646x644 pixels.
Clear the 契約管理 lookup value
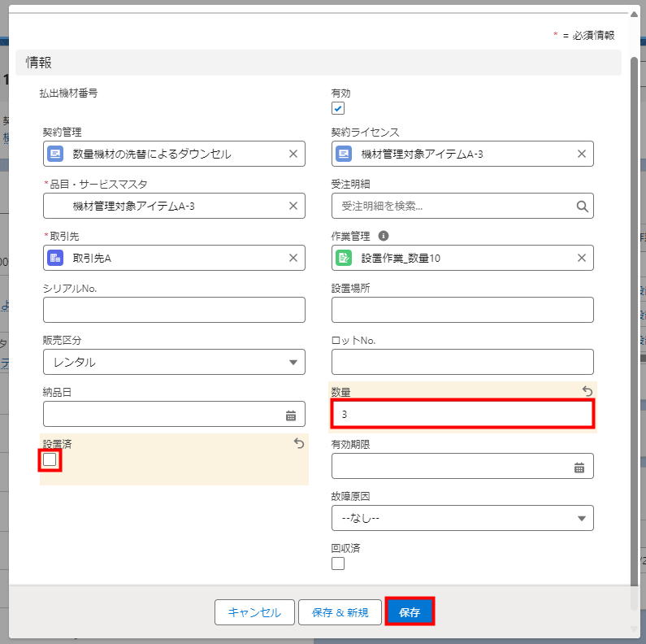[x=293, y=154]
